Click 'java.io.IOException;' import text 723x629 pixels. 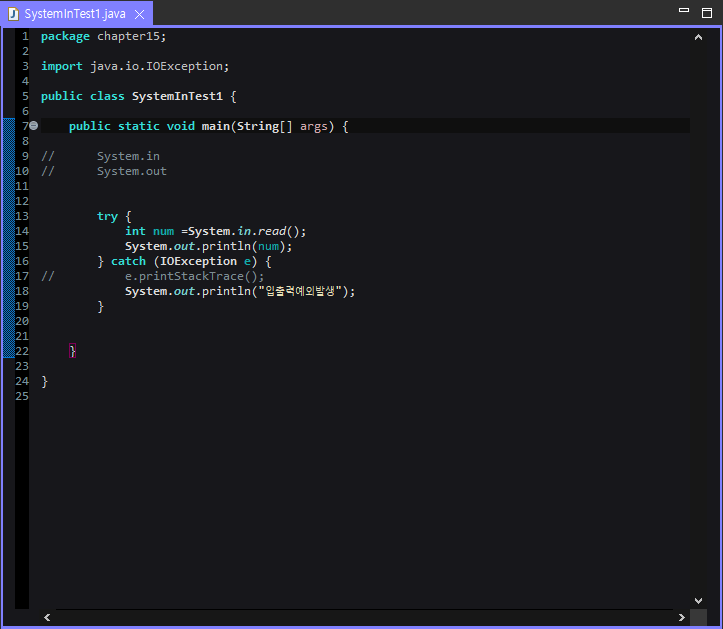point(160,66)
